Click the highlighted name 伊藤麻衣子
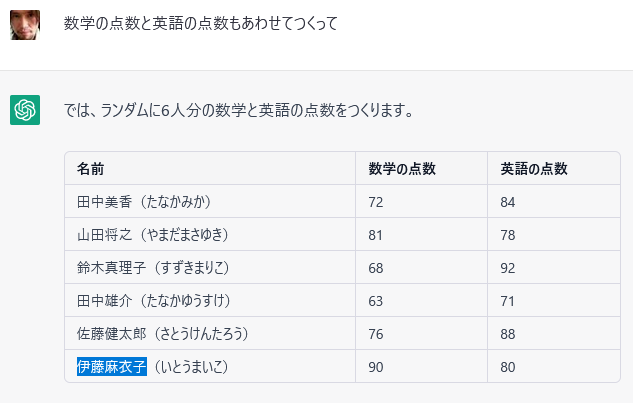The width and height of the screenshot is (633, 403). (112, 367)
